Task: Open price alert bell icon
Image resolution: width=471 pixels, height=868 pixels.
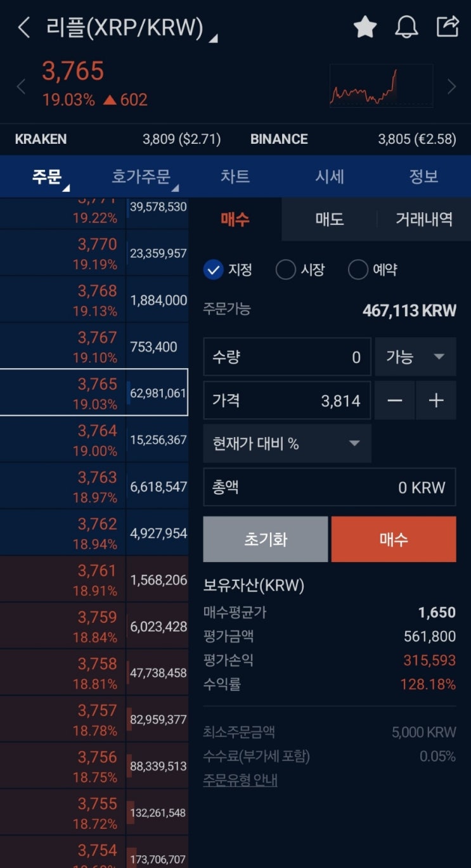Action: point(406,27)
